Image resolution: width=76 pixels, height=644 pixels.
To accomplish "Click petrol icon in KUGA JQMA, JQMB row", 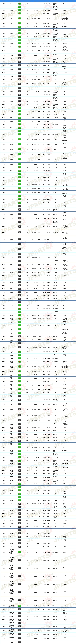I will [x=20, y=490].
